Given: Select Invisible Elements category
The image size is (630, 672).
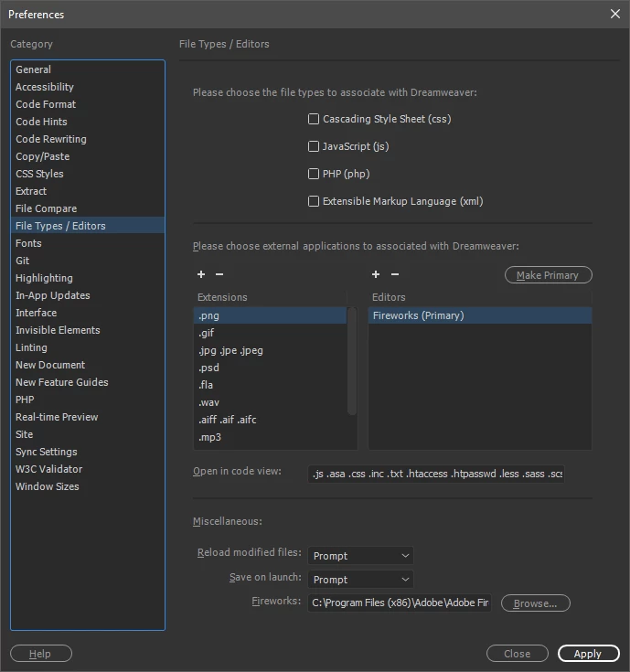Looking at the screenshot, I should point(88,330).
